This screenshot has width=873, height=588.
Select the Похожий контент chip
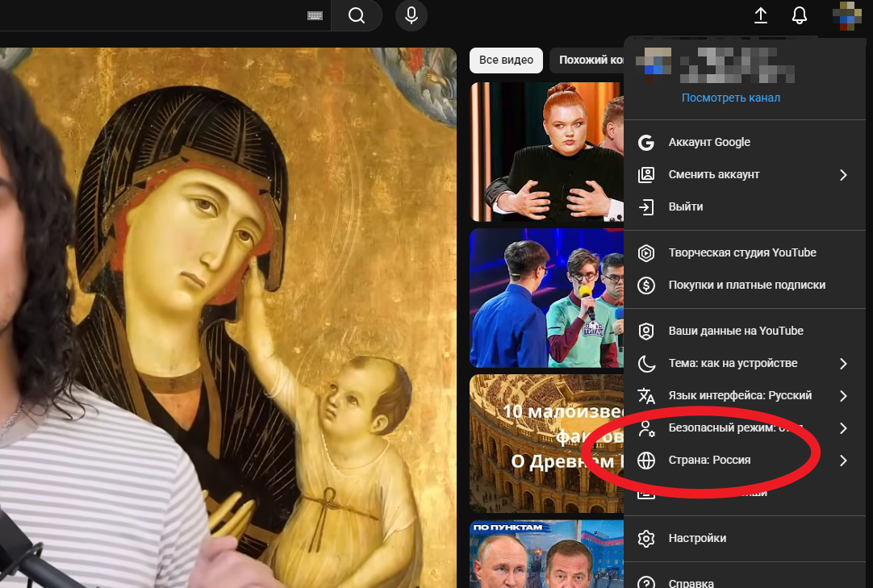587,60
